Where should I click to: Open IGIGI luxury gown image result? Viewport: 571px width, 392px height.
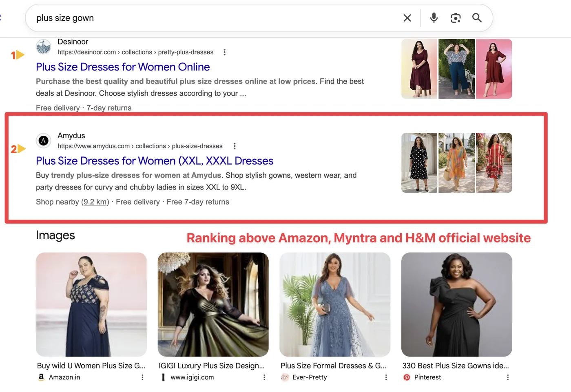tap(213, 304)
